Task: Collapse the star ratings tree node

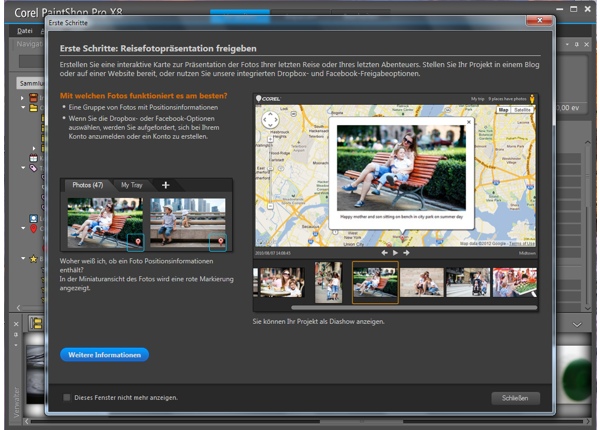Action: (23, 258)
